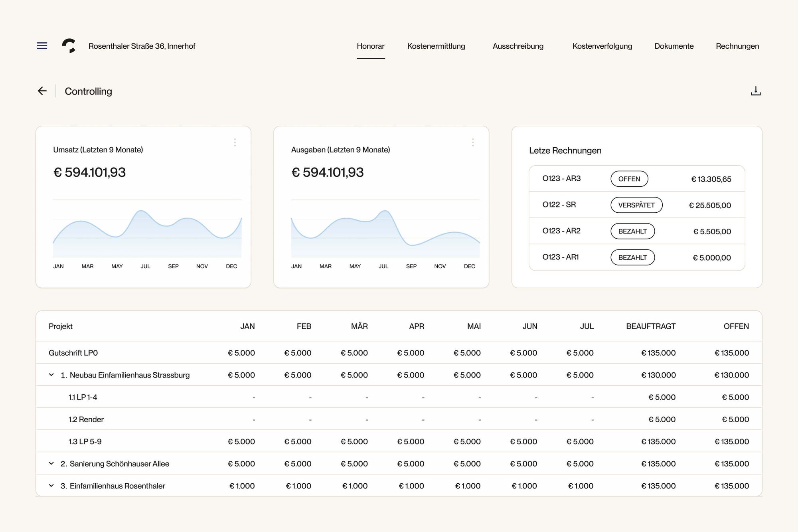
Task: Select the Kostenverfolgung tab
Action: coord(602,46)
